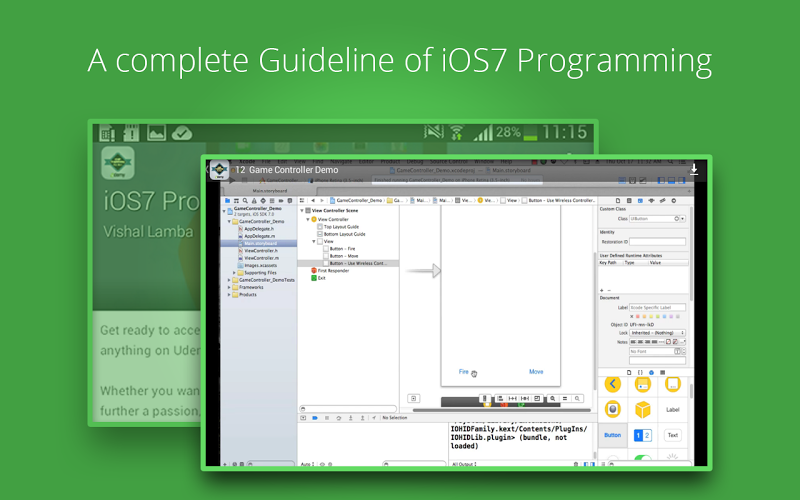Open the Size inspector ruler icon
The image size is (800, 500).
point(663,201)
